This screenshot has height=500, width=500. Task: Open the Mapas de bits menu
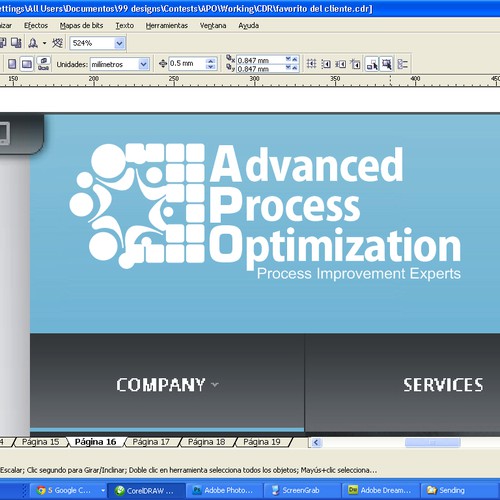tap(81, 26)
